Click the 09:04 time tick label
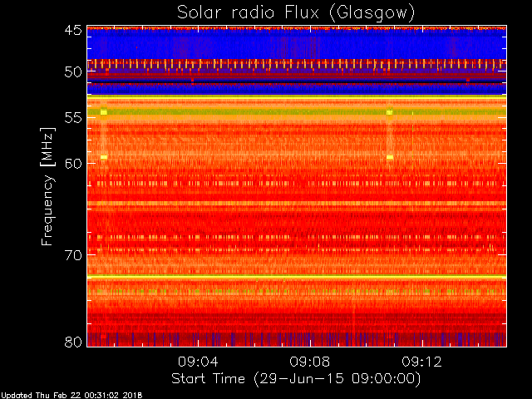532x399 pixels. [198, 362]
